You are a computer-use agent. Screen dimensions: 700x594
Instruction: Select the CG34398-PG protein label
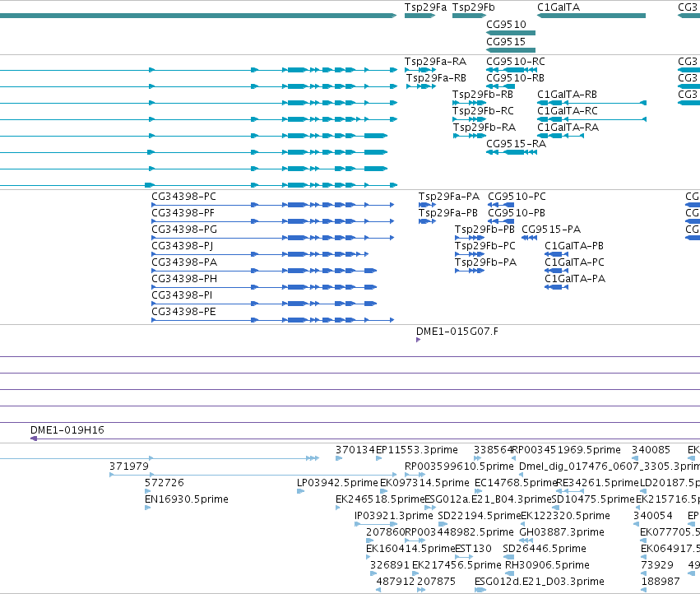[x=184, y=230]
